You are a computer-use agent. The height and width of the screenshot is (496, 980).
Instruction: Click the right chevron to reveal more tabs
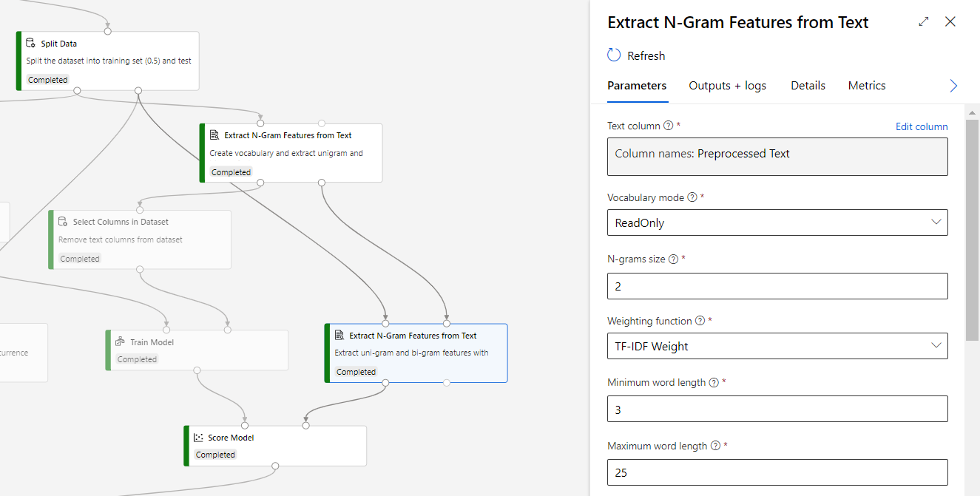click(953, 86)
